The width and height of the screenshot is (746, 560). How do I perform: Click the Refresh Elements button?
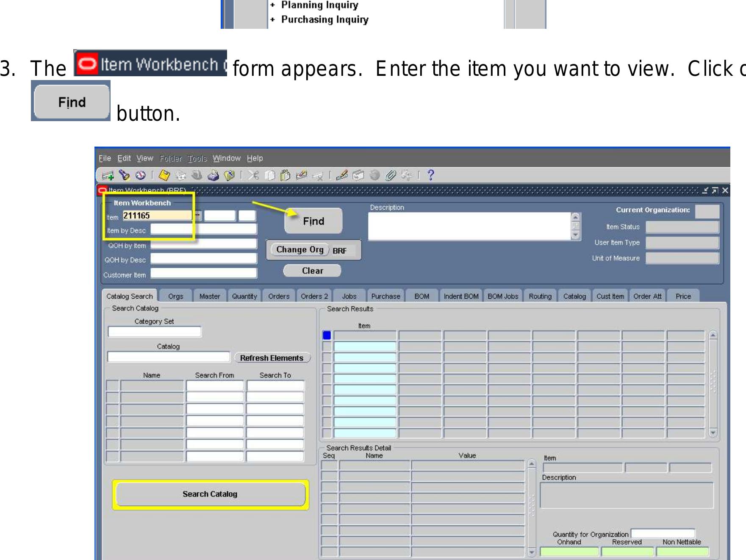pos(272,358)
